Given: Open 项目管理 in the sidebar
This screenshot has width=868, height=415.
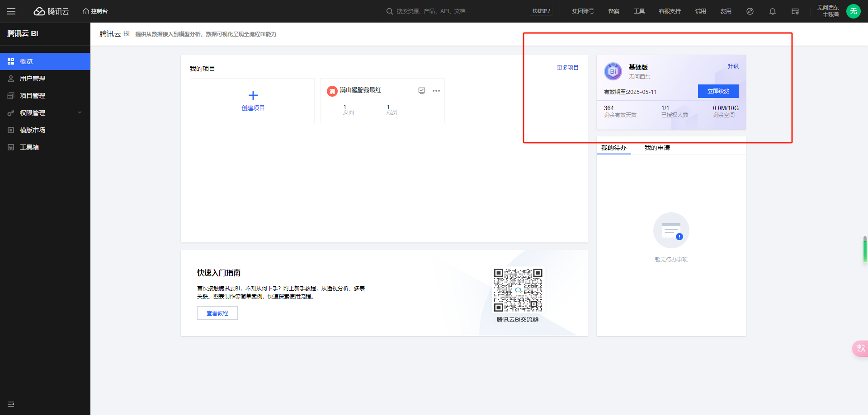Looking at the screenshot, I should click(45, 96).
